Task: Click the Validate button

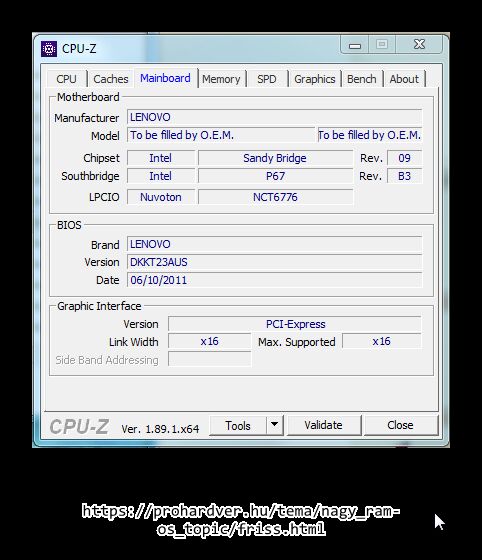Action: tap(323, 425)
